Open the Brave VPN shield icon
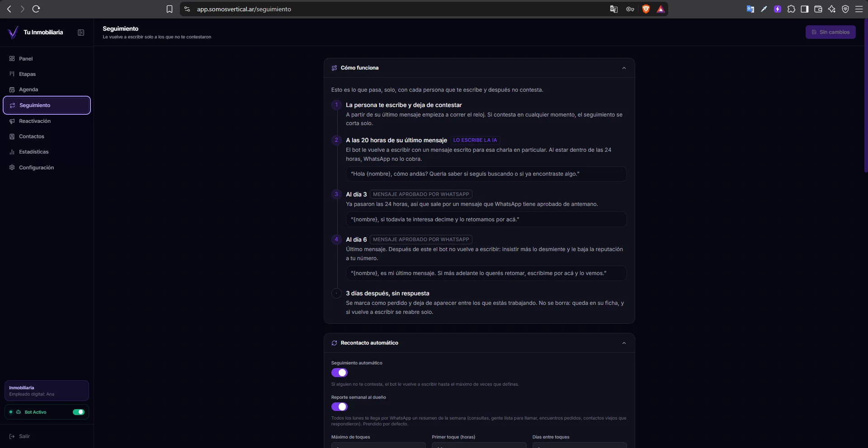Screen dimensions: 868x448 click(x=845, y=9)
